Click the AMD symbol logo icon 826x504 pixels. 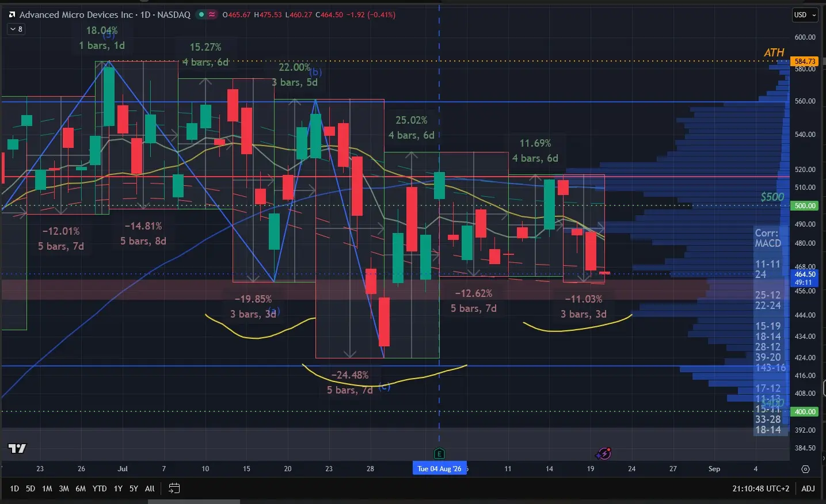12,14
